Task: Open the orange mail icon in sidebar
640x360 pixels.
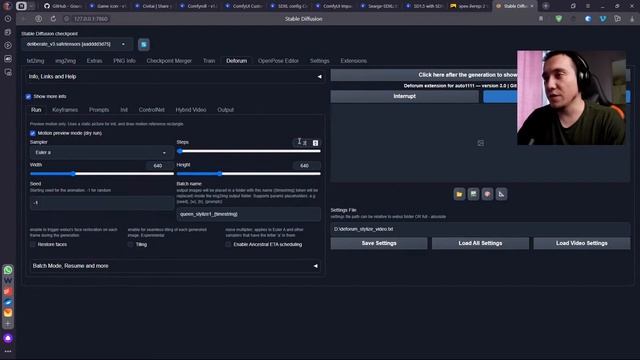Action: 8,313
